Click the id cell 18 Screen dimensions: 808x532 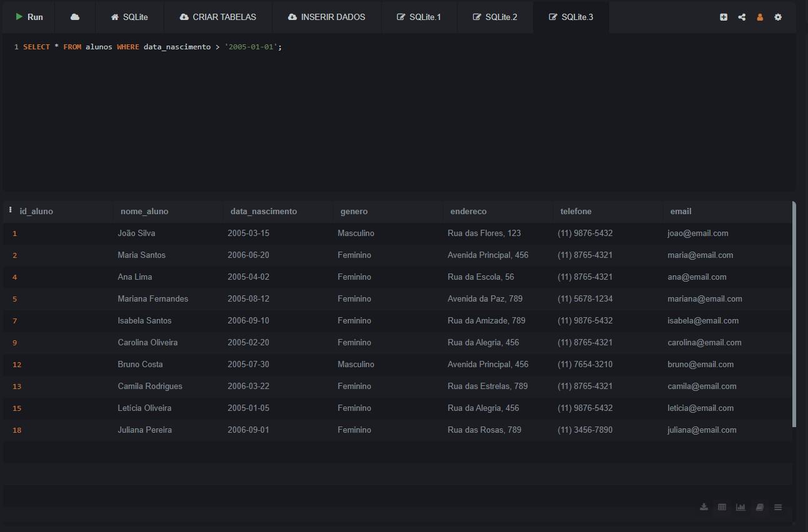pyautogui.click(x=17, y=430)
